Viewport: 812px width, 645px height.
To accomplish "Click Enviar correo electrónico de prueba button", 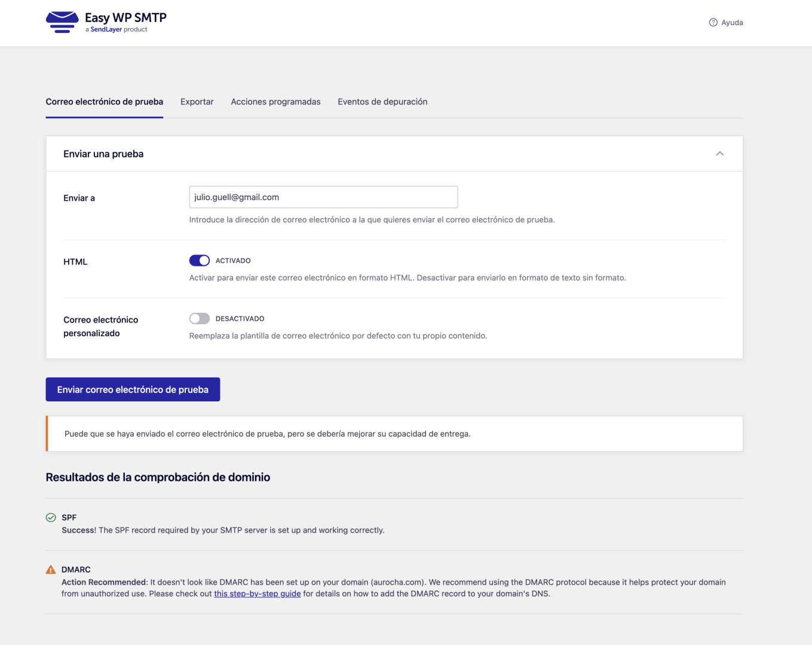I will coord(133,389).
